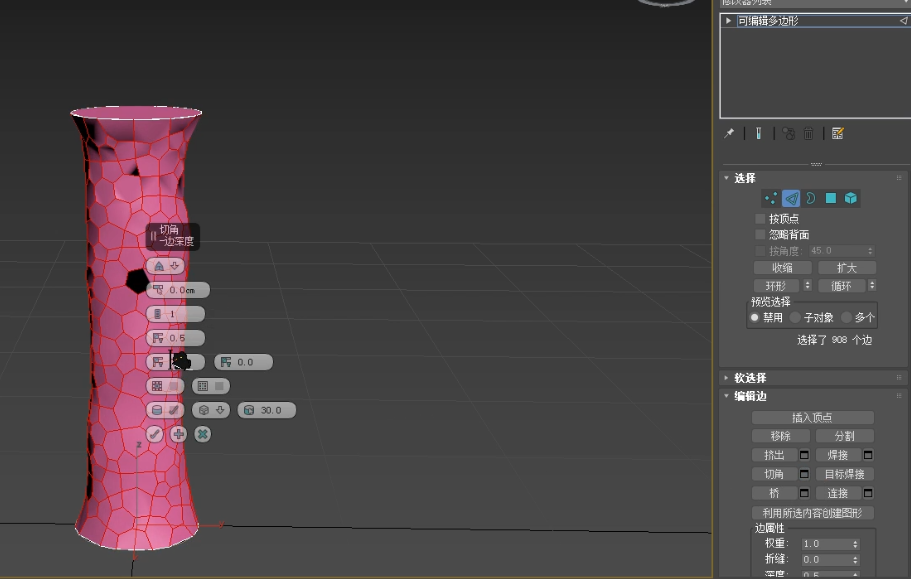This screenshot has width=911, height=579.
Task: Click depth icon beside value 0.5
Action: tap(157, 338)
